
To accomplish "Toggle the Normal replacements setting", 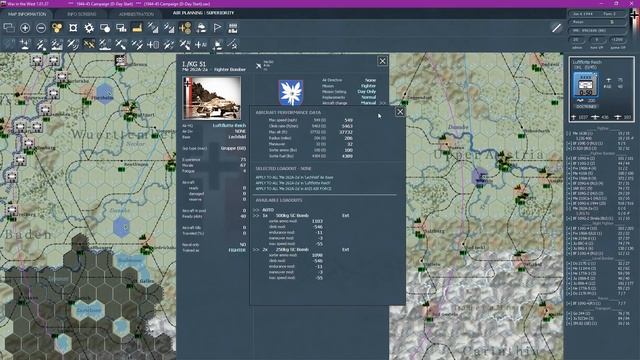I will (x=369, y=98).
